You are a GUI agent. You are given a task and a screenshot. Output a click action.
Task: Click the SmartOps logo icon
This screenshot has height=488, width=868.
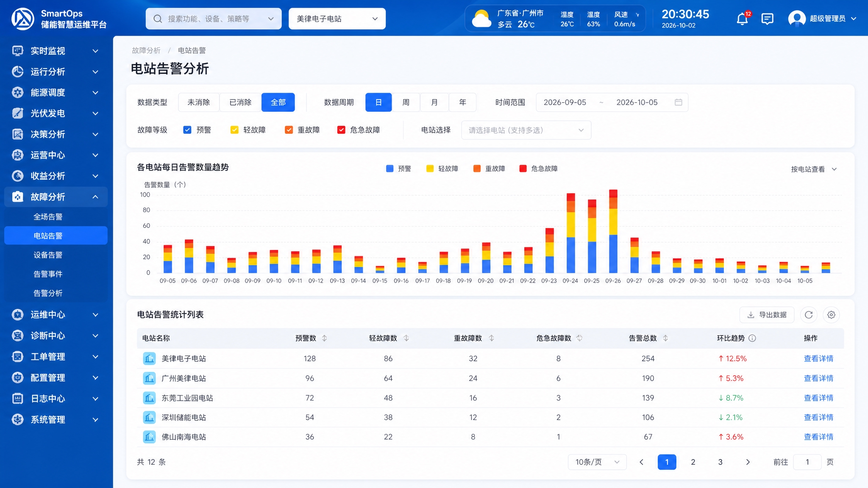[23, 19]
